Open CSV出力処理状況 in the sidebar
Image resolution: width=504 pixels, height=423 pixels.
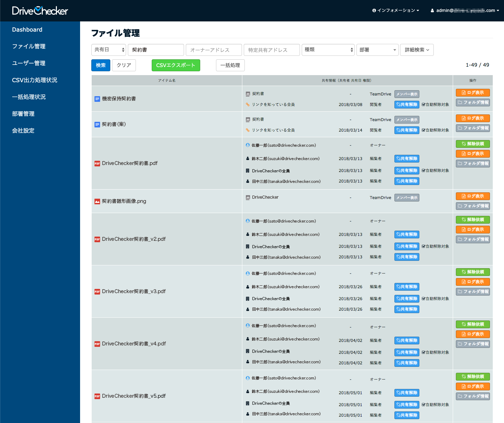coord(34,80)
